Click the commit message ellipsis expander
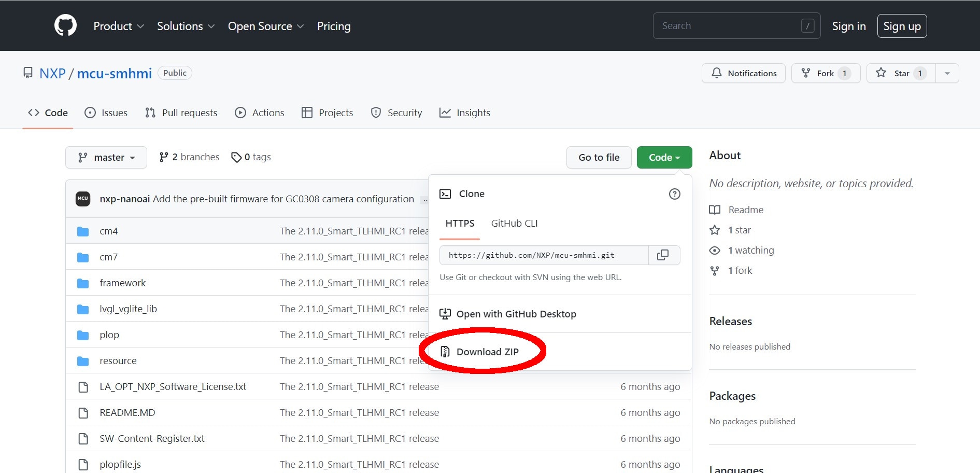 click(425, 199)
